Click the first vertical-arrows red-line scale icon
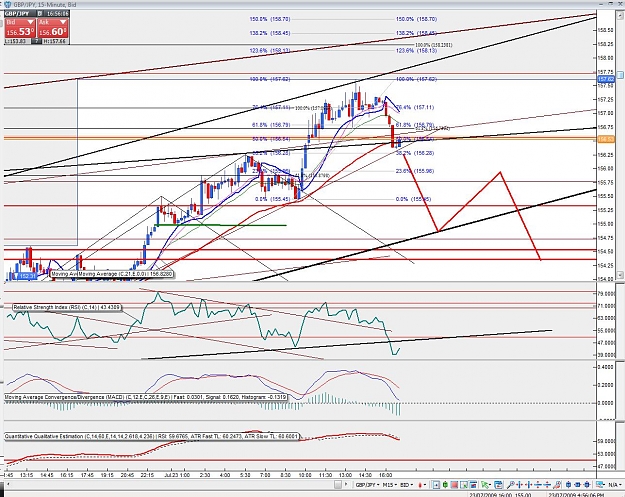This screenshot has height=497, width=625. pos(538,485)
